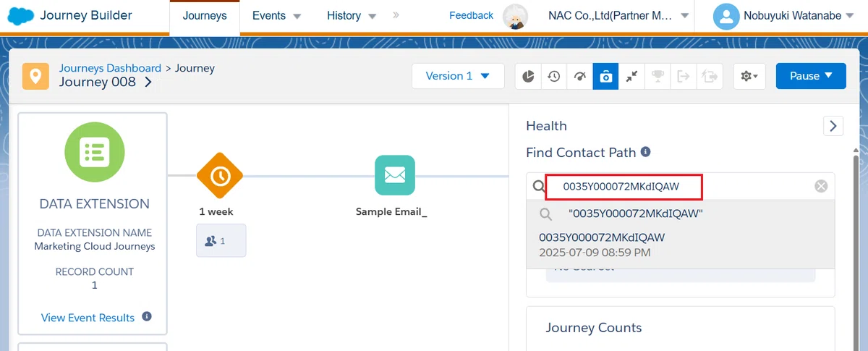Click info icon next to Find Contact Path
This screenshot has height=351, width=868.
click(645, 152)
